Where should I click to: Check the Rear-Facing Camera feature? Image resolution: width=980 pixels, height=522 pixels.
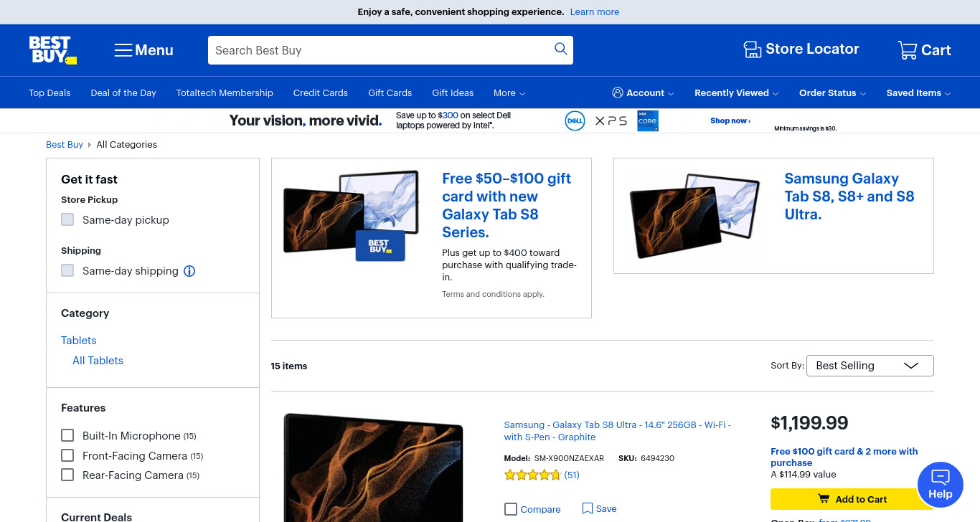click(67, 475)
